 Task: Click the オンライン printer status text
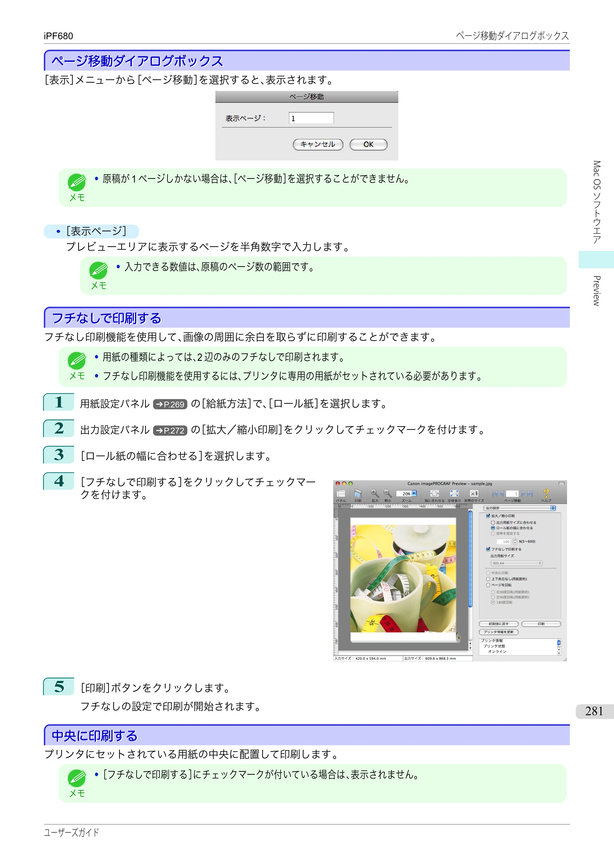coord(497,651)
